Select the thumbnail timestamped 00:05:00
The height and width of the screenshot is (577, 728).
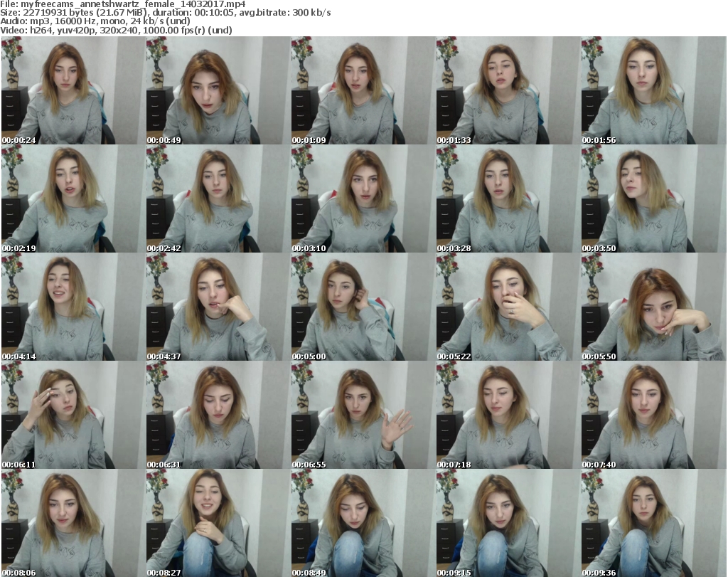(363, 307)
